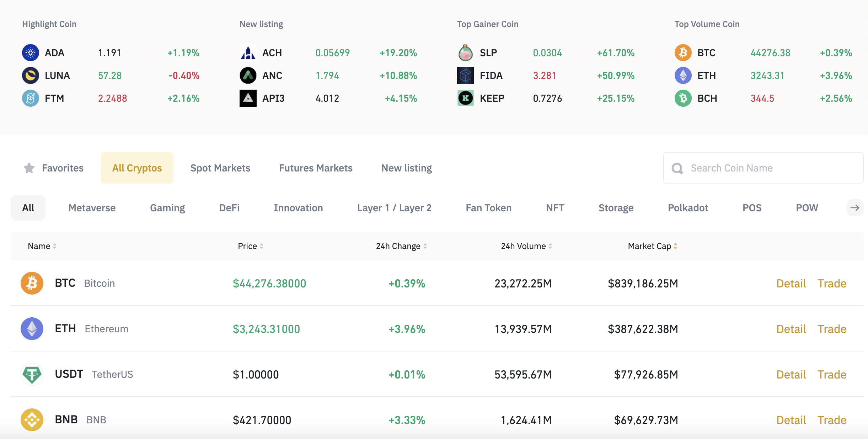The width and height of the screenshot is (868, 439).
Task: Open Detail for Ethereum
Action: pos(791,329)
